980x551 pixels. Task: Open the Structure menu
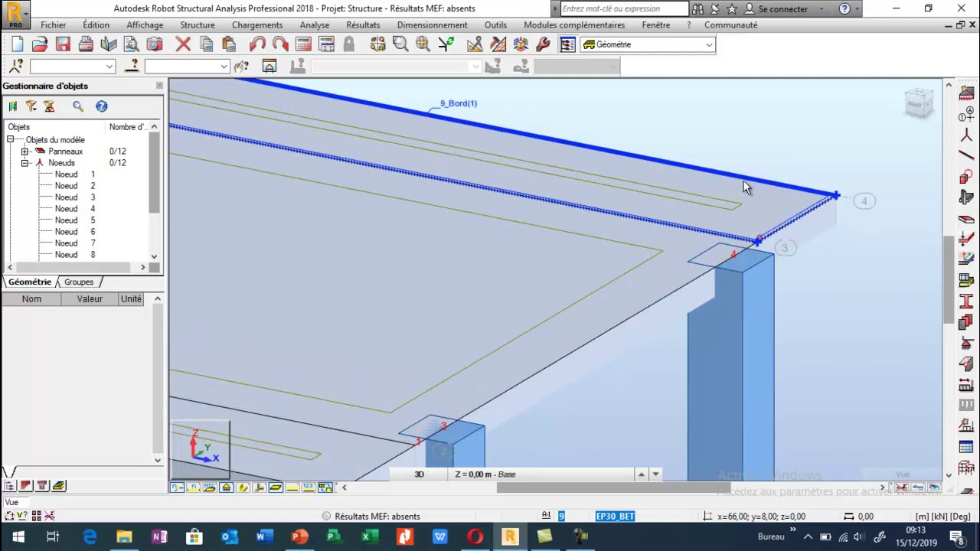(x=198, y=25)
